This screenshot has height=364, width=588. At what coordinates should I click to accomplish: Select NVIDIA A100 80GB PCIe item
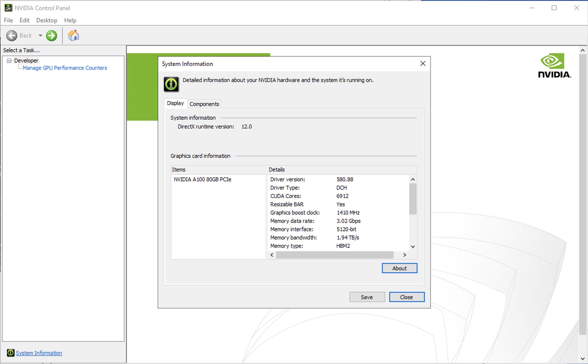click(x=202, y=179)
